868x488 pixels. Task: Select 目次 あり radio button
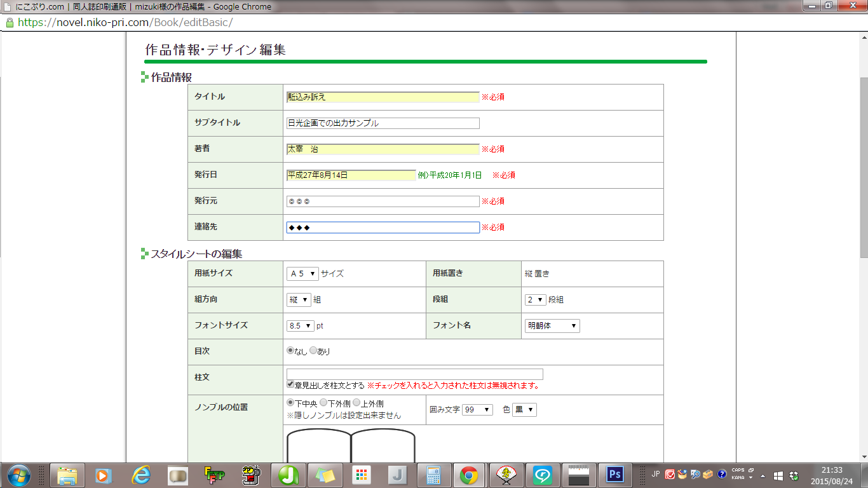click(x=313, y=350)
